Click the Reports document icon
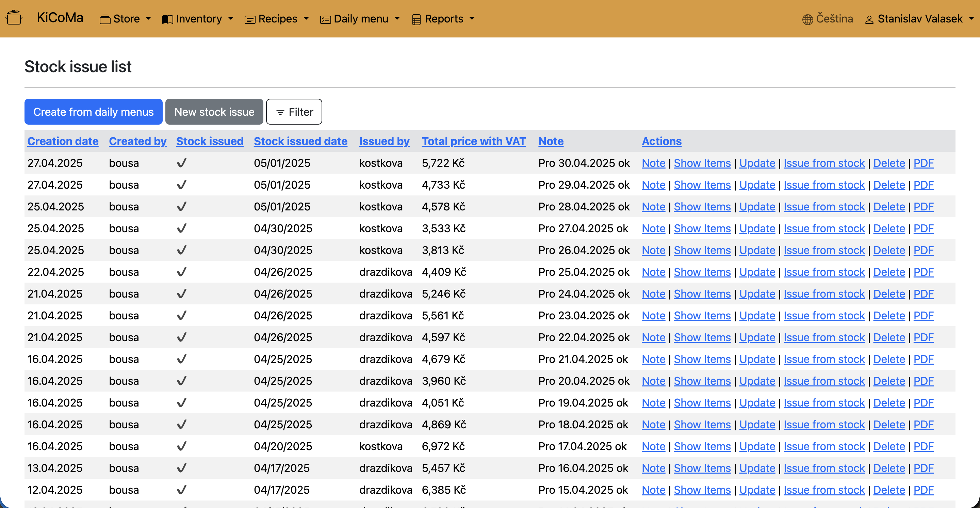Screen dimensions: 980x508 click(x=416, y=19)
